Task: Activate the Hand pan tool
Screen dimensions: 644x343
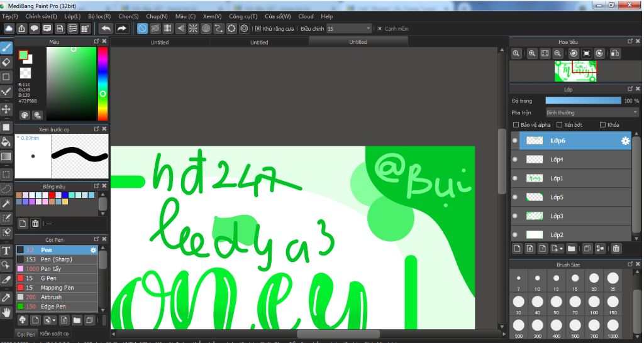Action: pyautogui.click(x=6, y=313)
